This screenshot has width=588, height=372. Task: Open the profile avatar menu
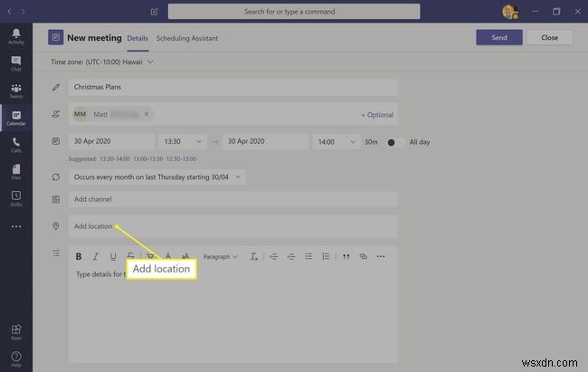click(x=509, y=11)
